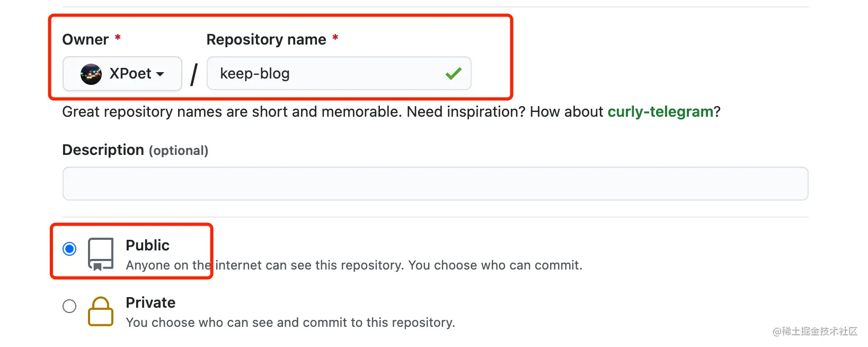Focus the empty Description text field
This screenshot has width=868, height=347.
(435, 184)
